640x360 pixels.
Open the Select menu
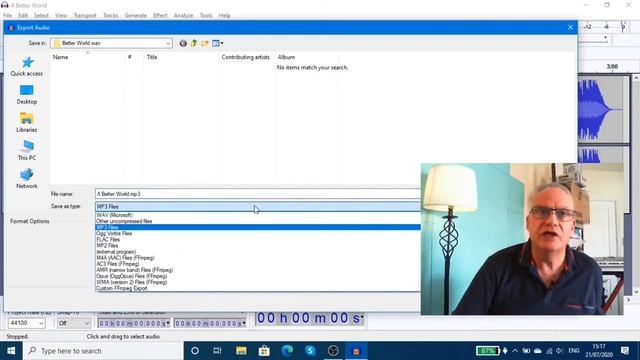(41, 16)
